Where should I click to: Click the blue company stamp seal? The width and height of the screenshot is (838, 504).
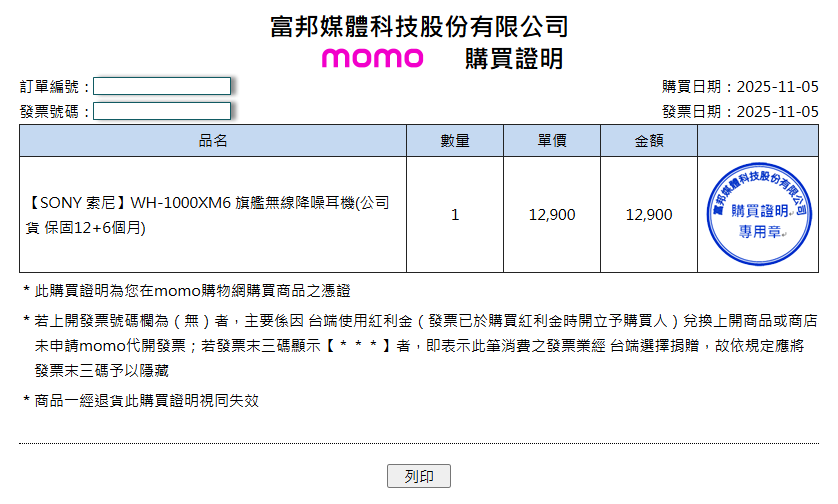pos(757,214)
